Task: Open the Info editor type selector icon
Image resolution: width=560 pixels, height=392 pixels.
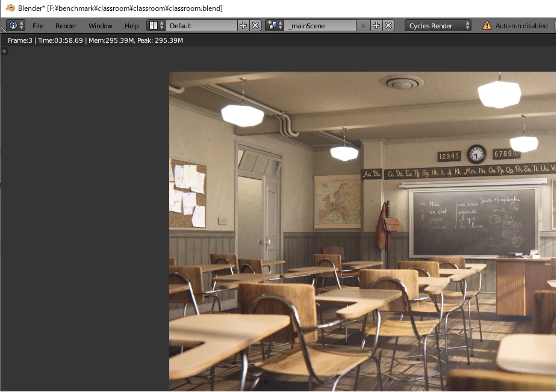Action: click(x=16, y=25)
